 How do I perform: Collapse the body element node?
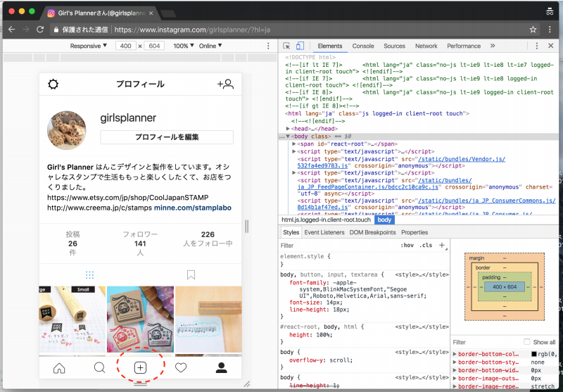tap(288, 137)
